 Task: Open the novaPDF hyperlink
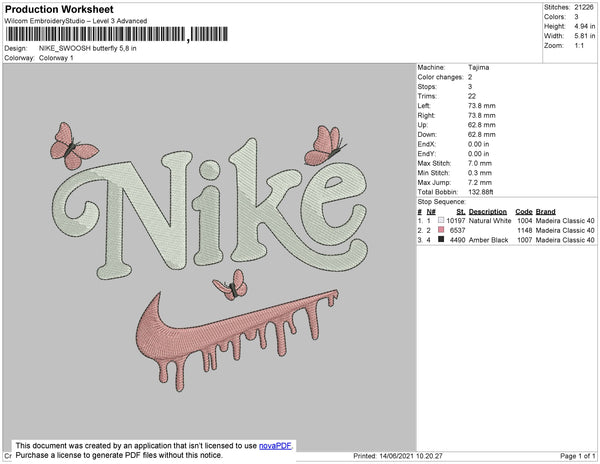[x=275, y=446]
